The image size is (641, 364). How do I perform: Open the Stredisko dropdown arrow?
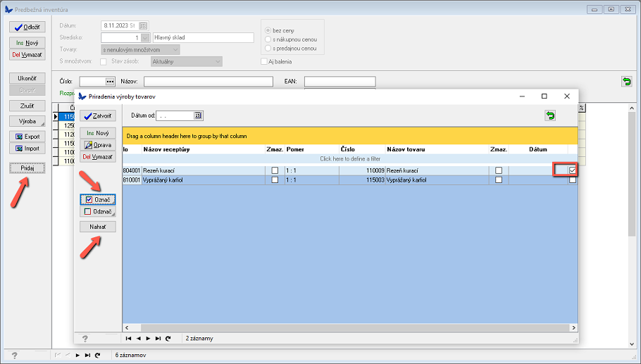coord(145,37)
